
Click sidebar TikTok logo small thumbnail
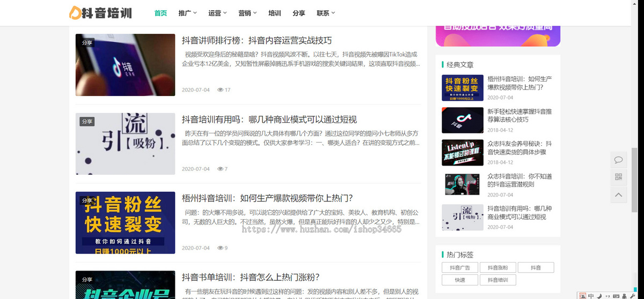[x=463, y=120]
